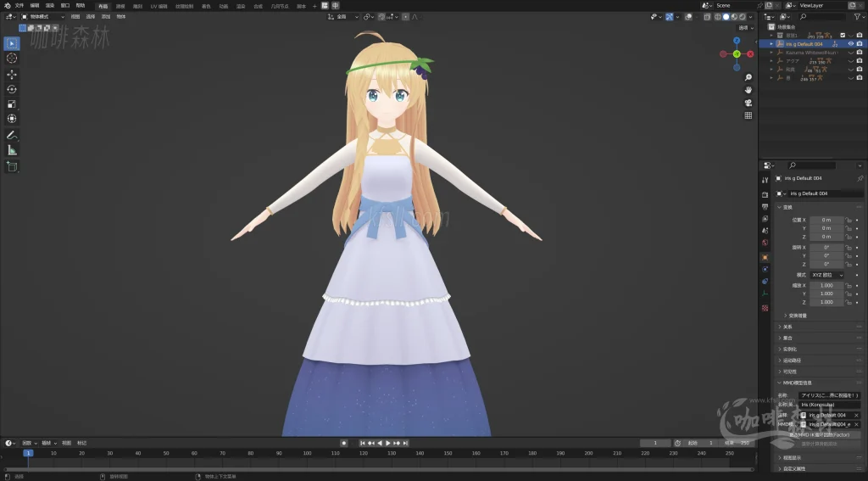The width and height of the screenshot is (868, 481).
Task: Click the new scene button beside Scene
Action: (769, 6)
